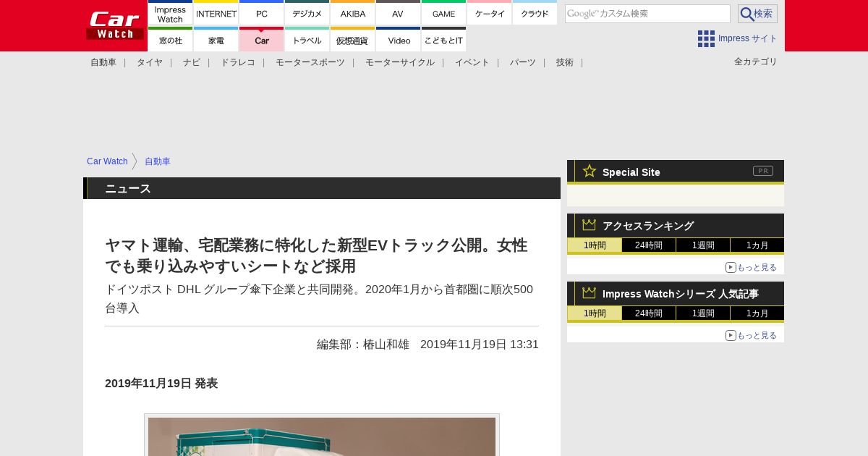868x456 pixels.
Task: Go to the ドラレコ category
Action: [x=238, y=62]
